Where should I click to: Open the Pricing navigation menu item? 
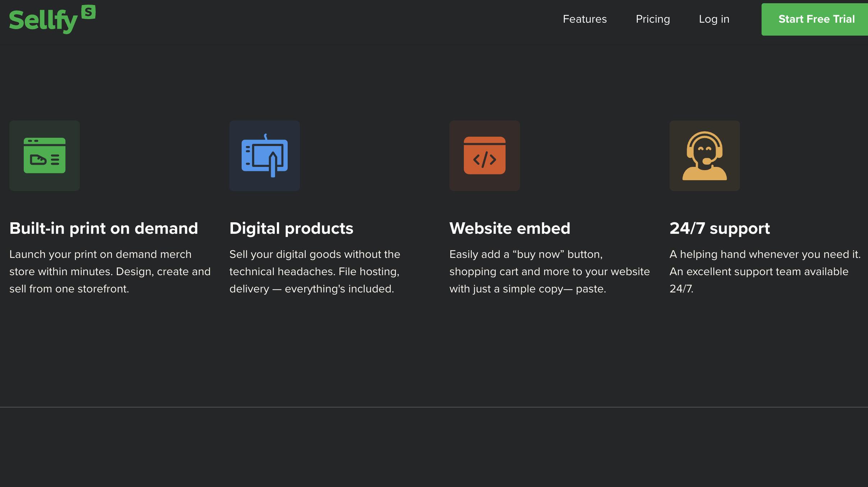653,19
